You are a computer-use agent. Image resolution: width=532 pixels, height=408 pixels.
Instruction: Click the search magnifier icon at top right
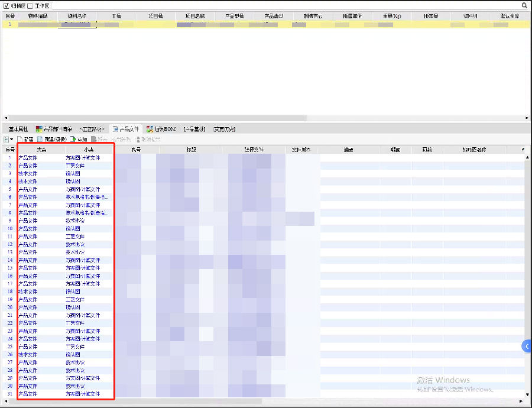coord(524,5)
